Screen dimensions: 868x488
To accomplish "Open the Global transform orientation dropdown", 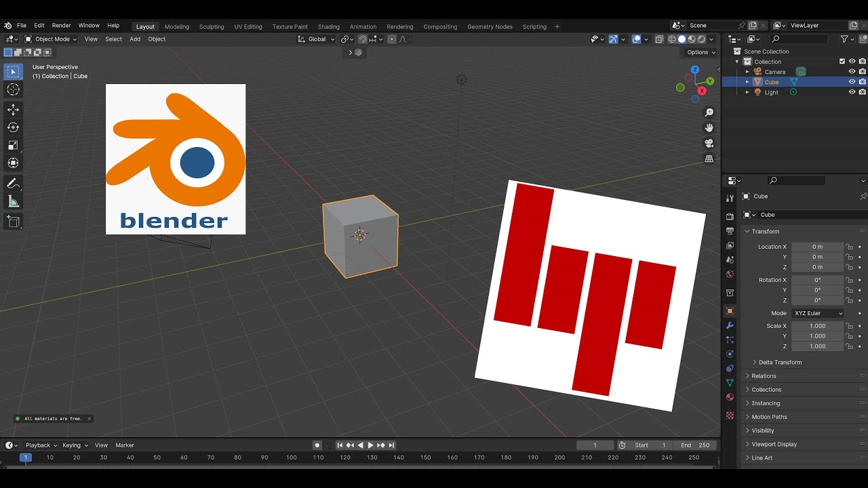I will [x=317, y=39].
